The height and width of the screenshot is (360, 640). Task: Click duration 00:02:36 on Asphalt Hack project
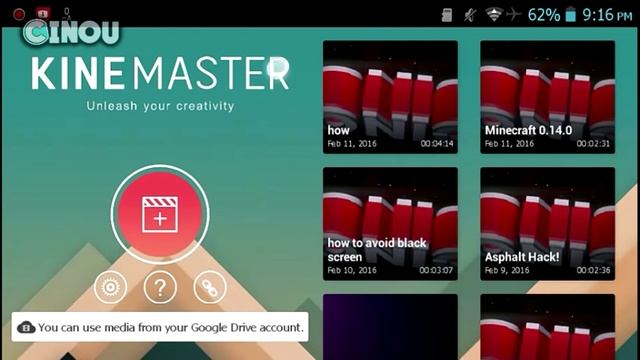[593, 270]
